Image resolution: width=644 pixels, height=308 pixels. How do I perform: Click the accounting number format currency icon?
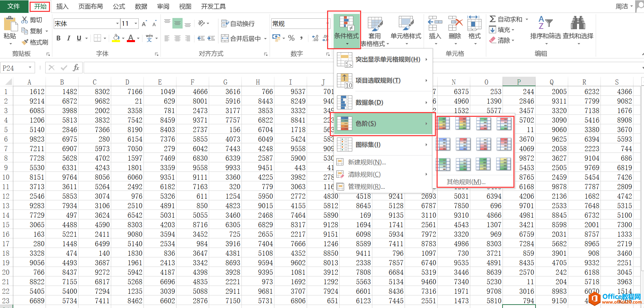pyautogui.click(x=276, y=38)
